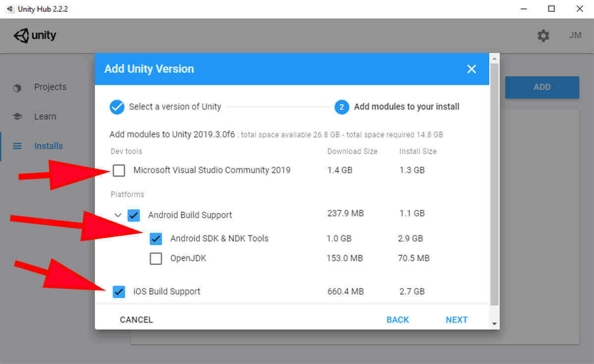Viewport: 594px width, 364px height.
Task: Click the OpenJDK label text
Action: pos(188,258)
